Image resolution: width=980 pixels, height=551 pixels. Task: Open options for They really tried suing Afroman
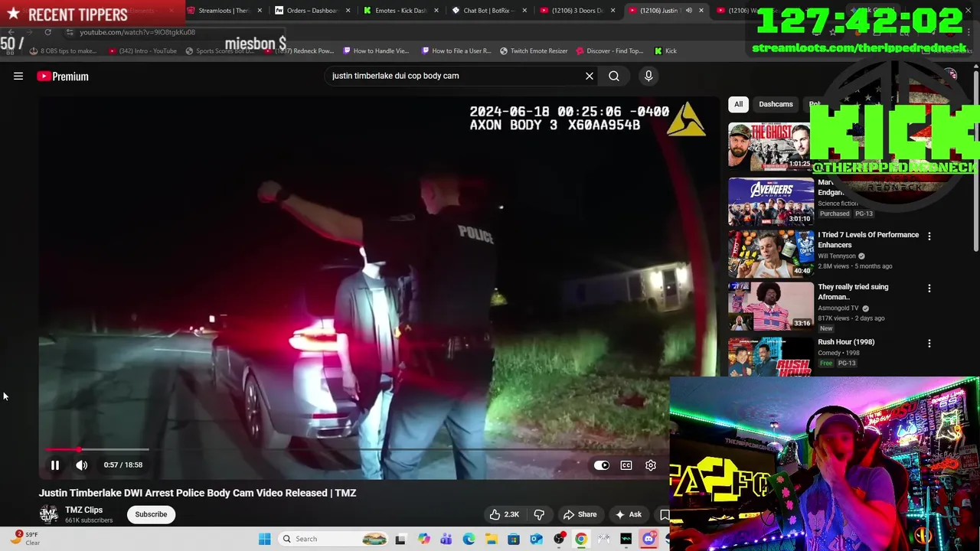tap(929, 289)
